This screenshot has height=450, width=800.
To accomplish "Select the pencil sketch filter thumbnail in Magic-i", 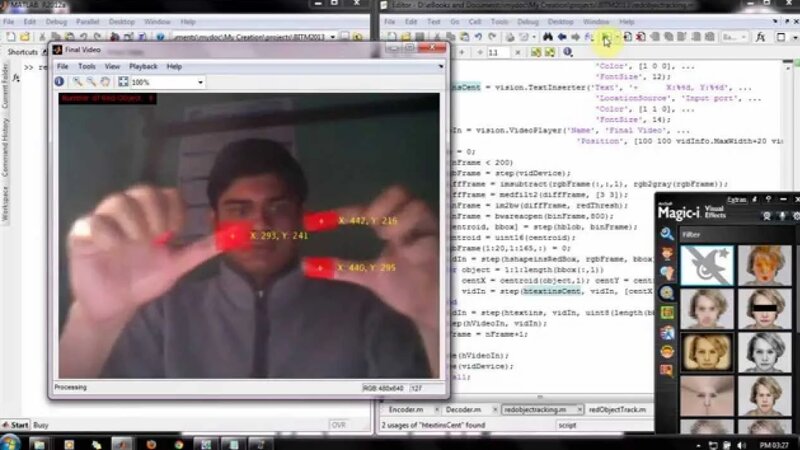I will (764, 352).
